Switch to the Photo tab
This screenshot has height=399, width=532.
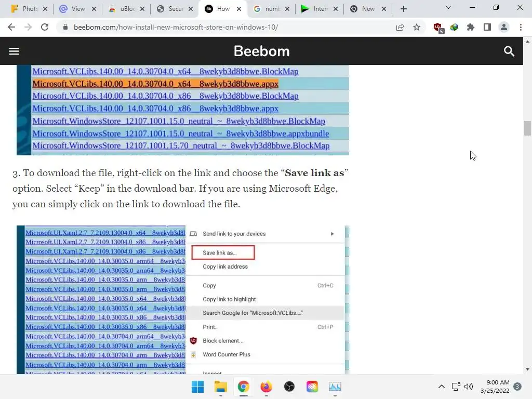pyautogui.click(x=24, y=9)
